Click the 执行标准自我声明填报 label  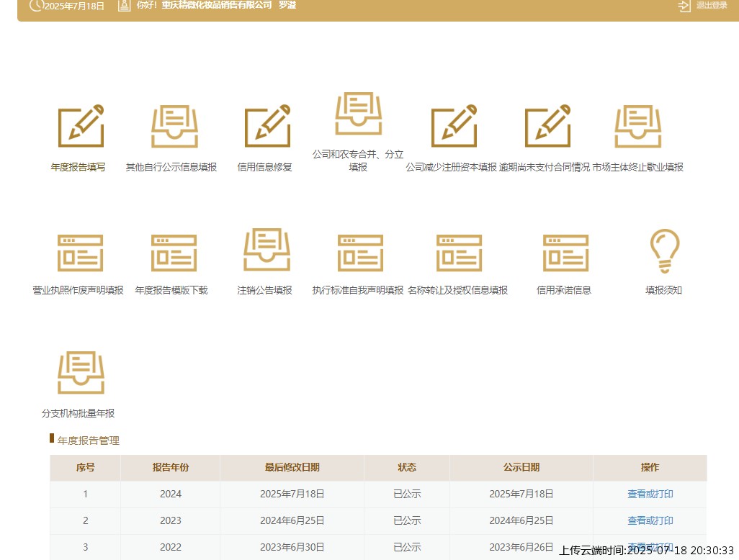click(x=358, y=290)
